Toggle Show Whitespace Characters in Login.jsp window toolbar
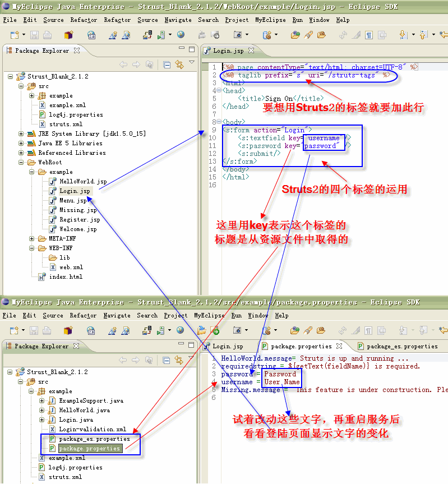The width and height of the screenshot is (448, 484). (x=369, y=35)
